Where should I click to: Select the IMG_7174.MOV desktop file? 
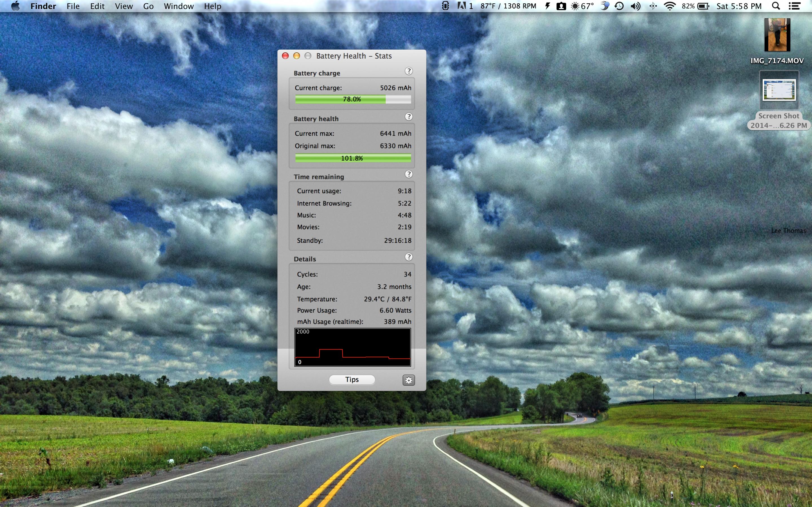[777, 35]
